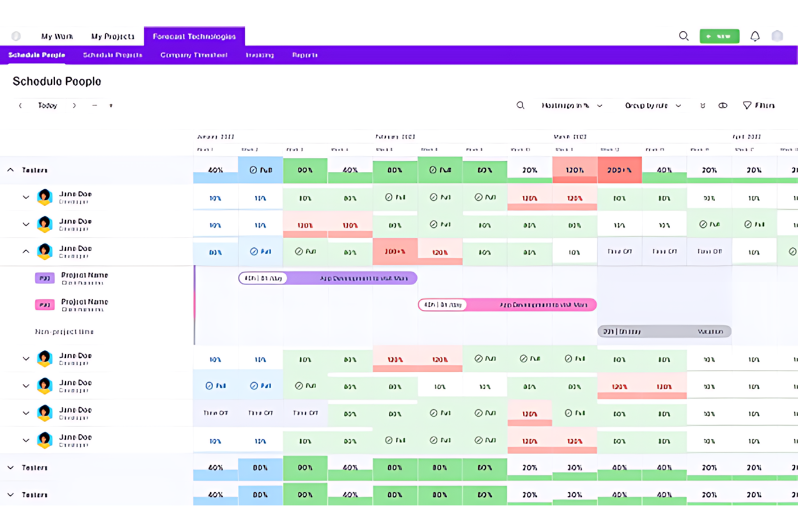Open the Invoicing menu item

tap(260, 55)
